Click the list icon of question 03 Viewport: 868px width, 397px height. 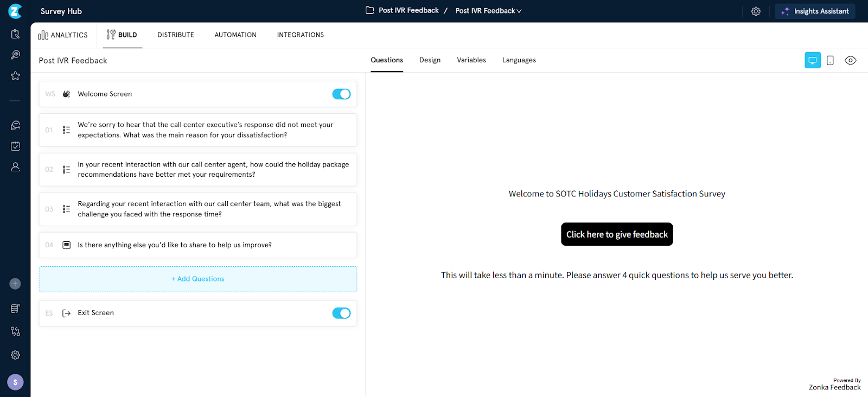66,209
